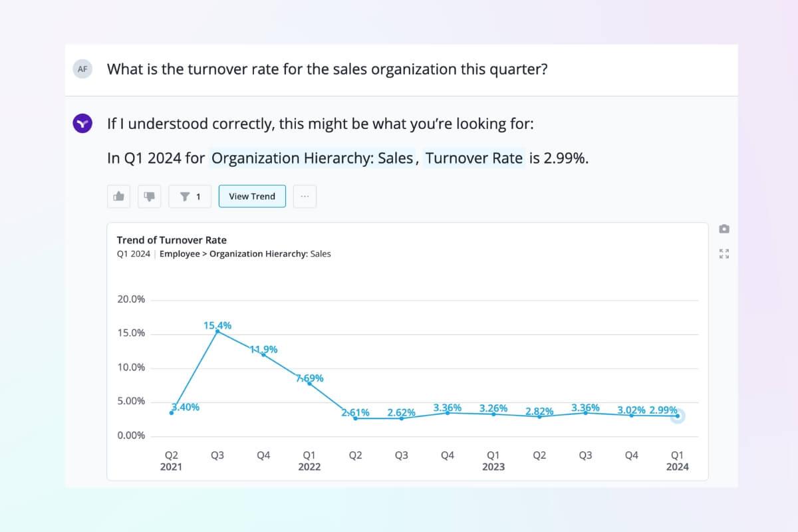798x532 pixels.
Task: Click the 15.4% peak data label
Action: [217, 326]
